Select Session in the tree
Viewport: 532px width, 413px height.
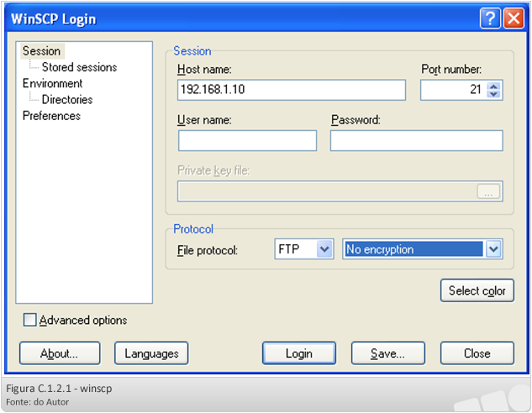coord(42,51)
